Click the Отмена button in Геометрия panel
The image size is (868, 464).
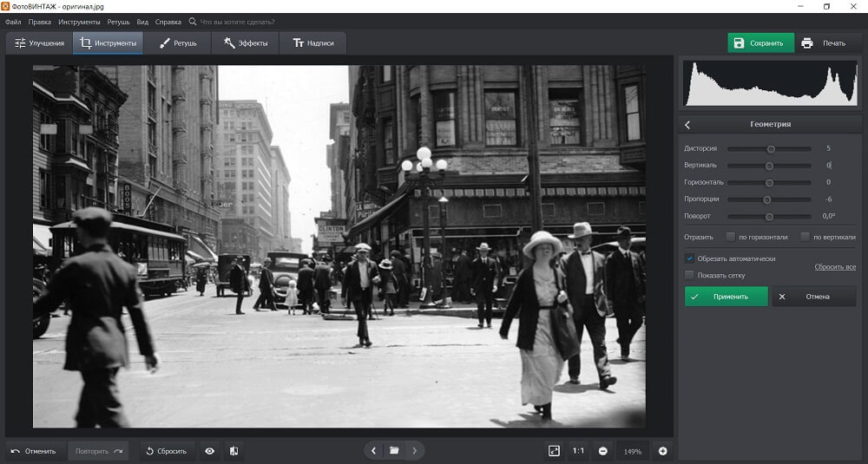814,297
